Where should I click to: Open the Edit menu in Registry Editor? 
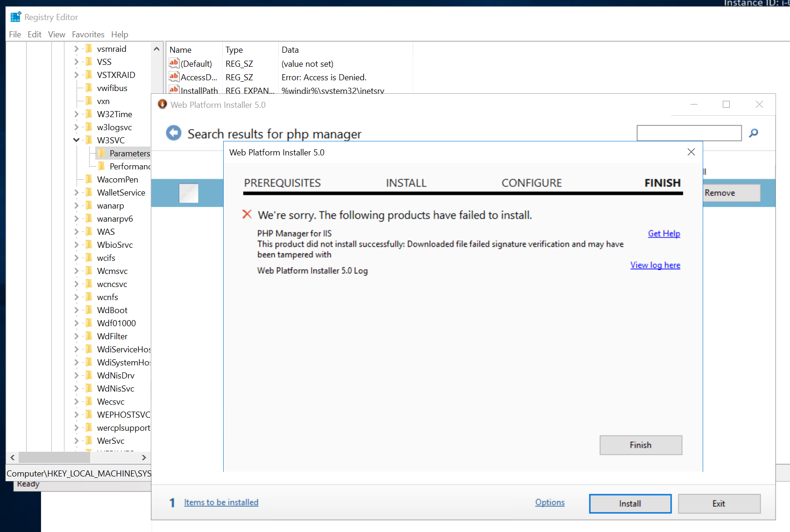point(35,34)
